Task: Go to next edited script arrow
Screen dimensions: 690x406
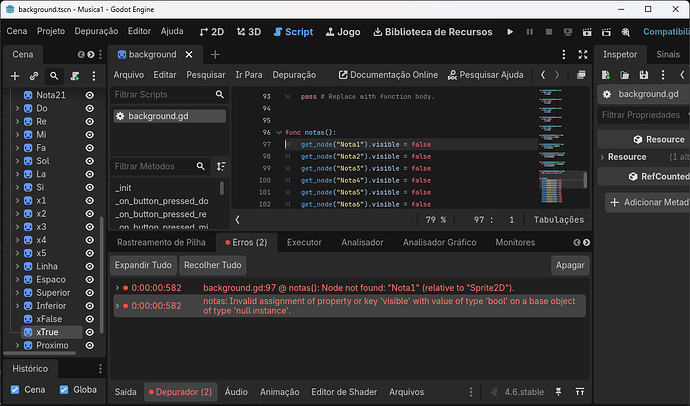Action: [557, 75]
